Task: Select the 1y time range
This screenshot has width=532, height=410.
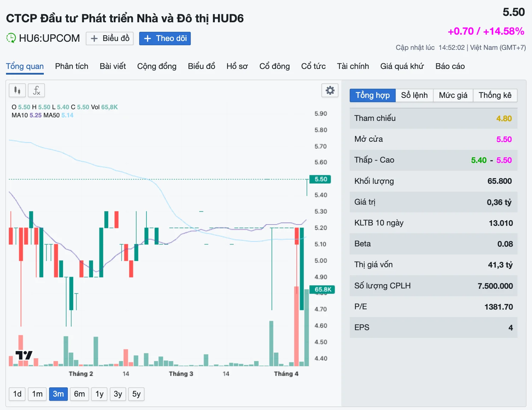Action: [x=99, y=394]
